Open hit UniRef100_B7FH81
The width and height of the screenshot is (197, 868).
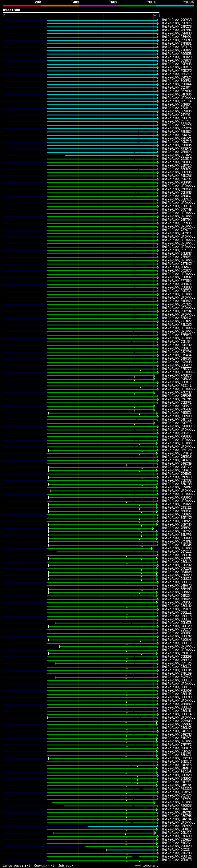tap(177, 43)
